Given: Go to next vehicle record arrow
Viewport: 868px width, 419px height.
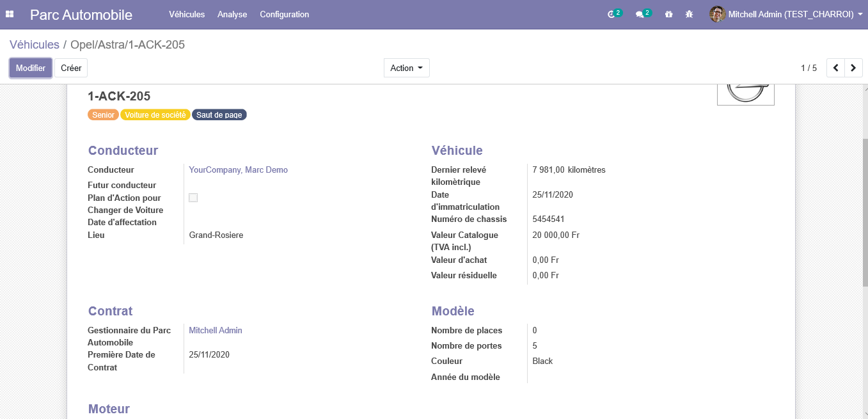Looking at the screenshot, I should click(x=853, y=68).
